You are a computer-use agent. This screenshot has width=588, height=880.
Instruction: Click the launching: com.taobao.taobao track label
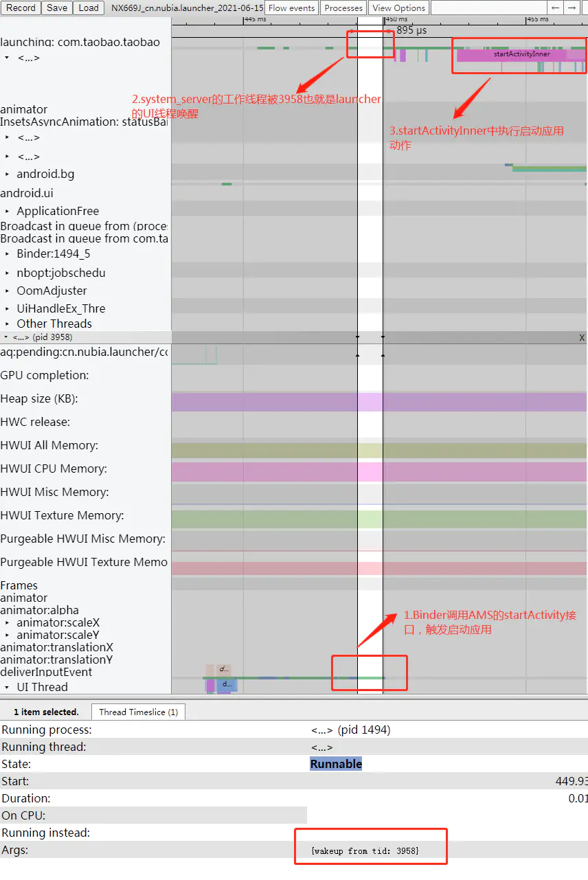pos(80,42)
